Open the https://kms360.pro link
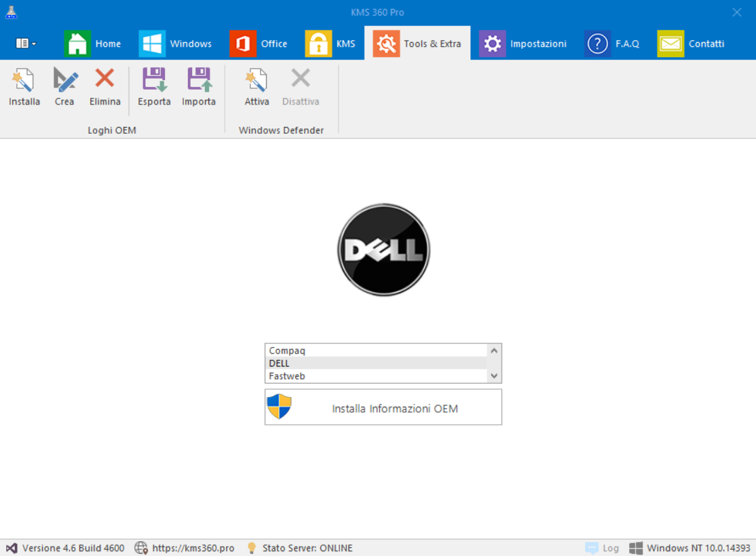 [x=193, y=548]
